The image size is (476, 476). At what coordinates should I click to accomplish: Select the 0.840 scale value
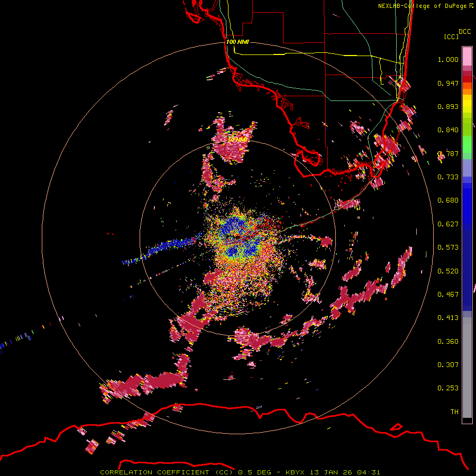(448, 130)
